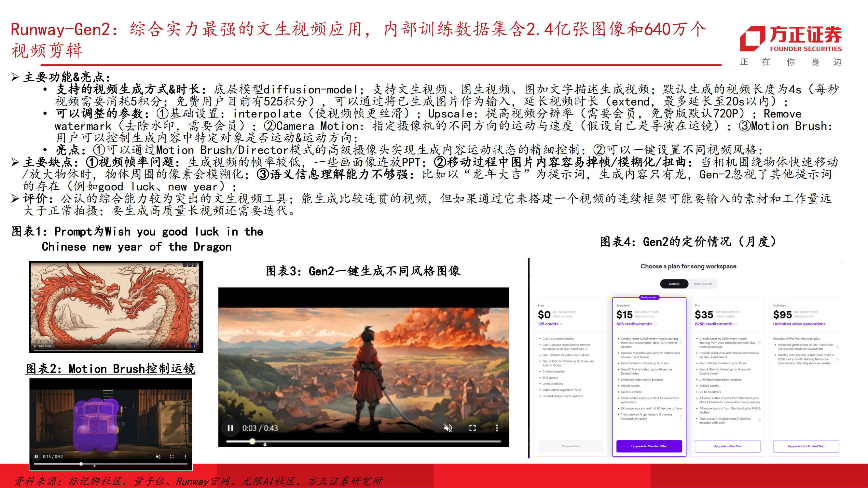Click info icon next to 2250 credits/month
The height and width of the screenshot is (488, 868).
(736, 324)
